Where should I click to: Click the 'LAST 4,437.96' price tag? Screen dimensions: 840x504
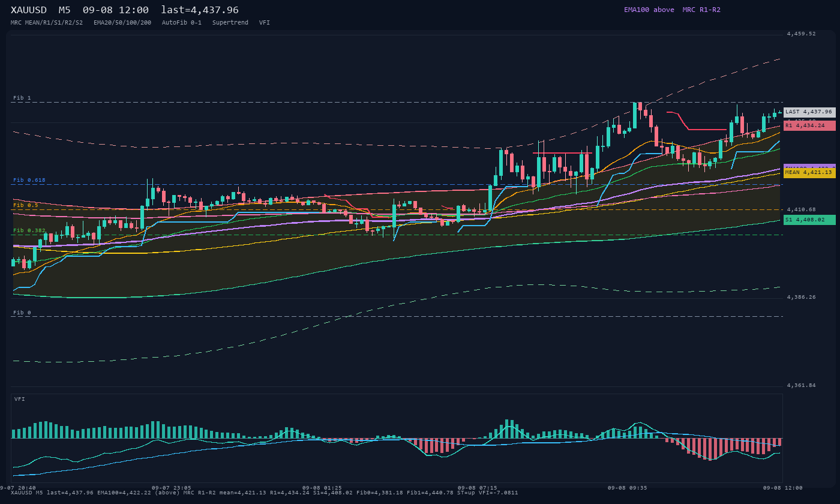point(809,112)
